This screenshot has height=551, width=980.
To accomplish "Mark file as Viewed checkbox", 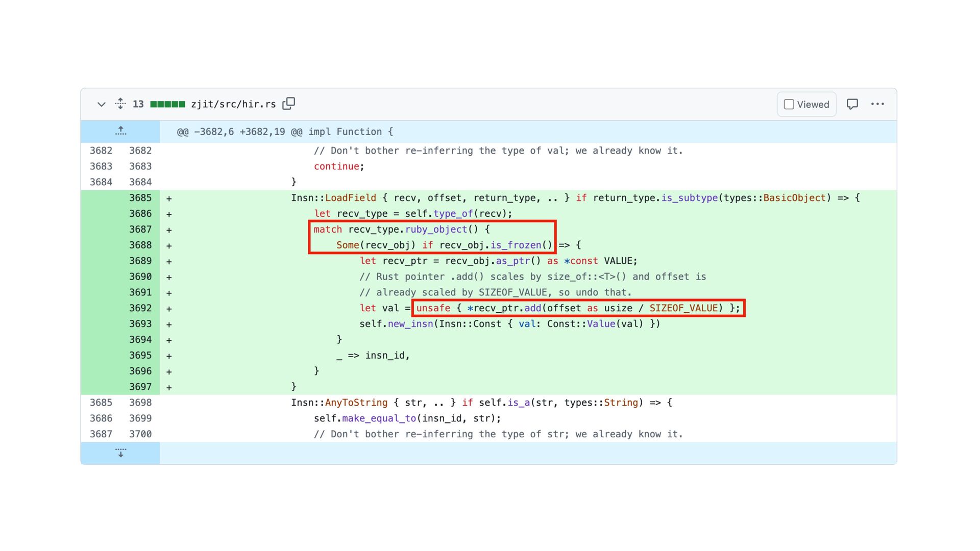I will 789,104.
